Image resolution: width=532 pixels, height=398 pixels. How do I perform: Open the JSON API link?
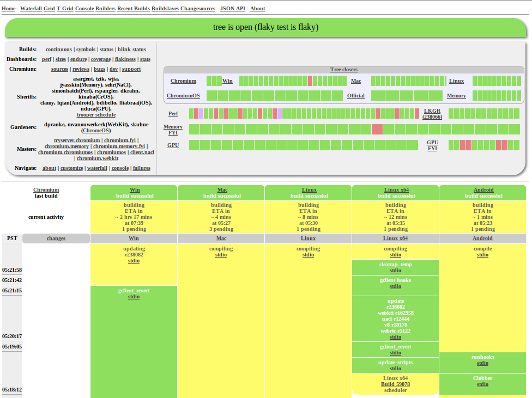coord(232,9)
